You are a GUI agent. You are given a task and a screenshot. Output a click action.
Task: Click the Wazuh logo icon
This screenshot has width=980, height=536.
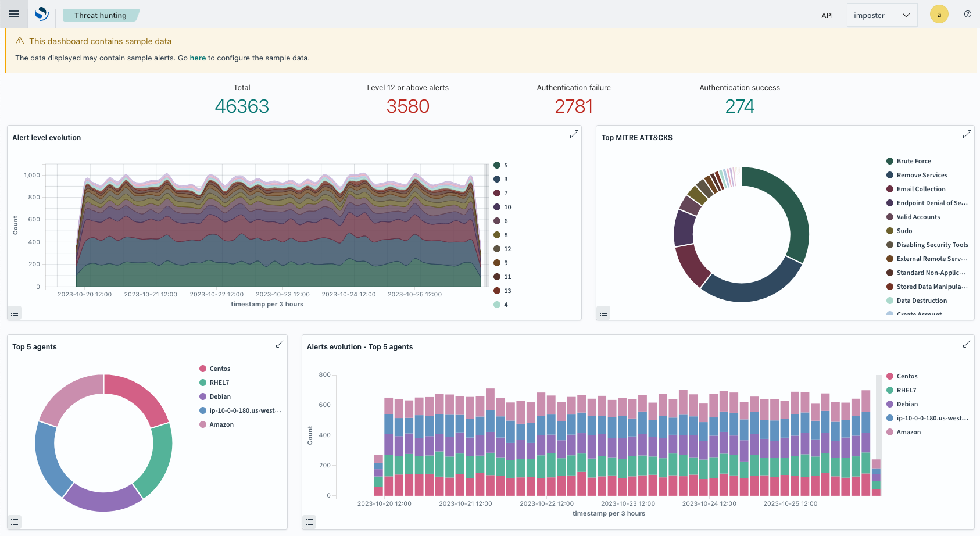pos(41,14)
